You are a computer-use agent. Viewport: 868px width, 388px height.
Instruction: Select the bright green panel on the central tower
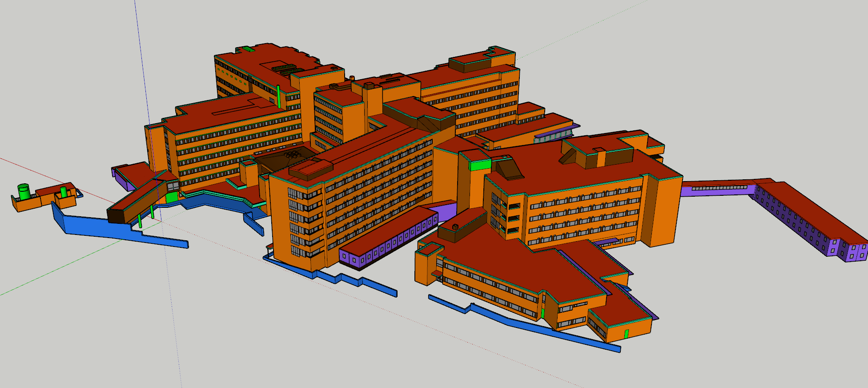480,166
